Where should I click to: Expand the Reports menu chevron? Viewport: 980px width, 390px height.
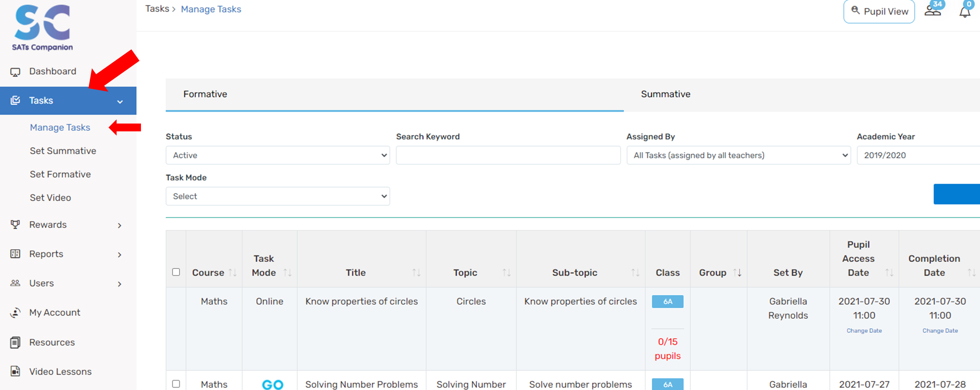(120, 255)
